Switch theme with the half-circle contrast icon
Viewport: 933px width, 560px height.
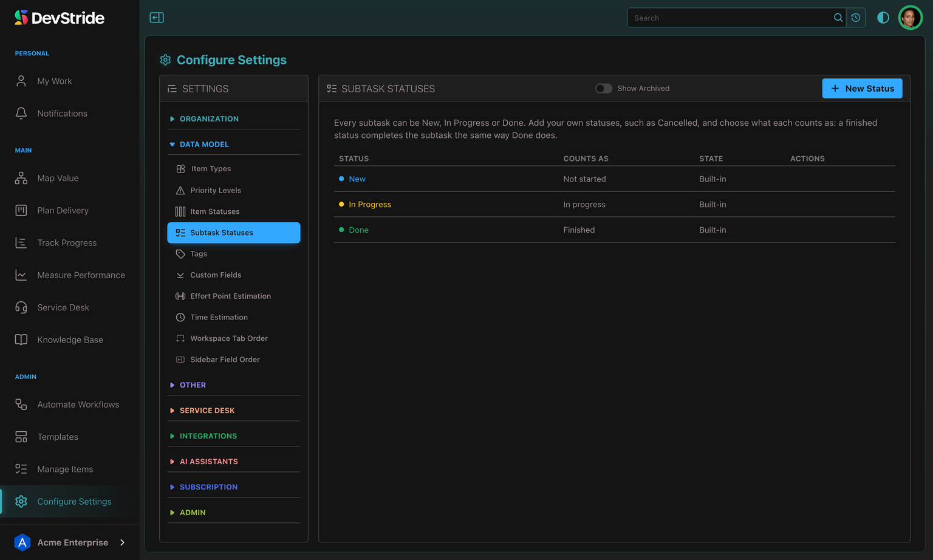click(x=883, y=18)
